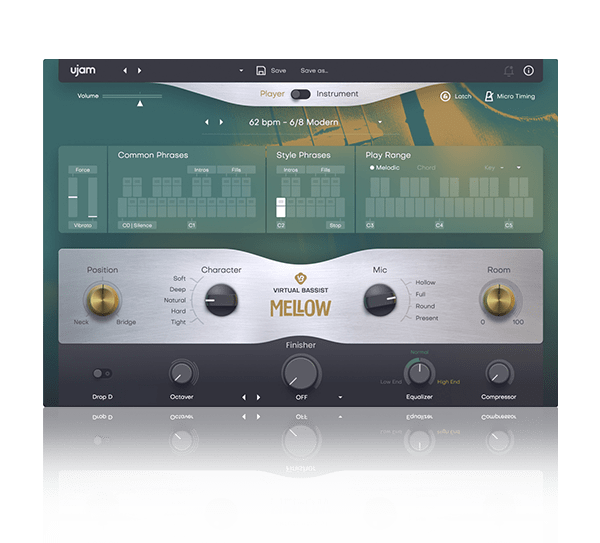
Task: Click the C3 key in Play Range
Action: click(x=370, y=208)
